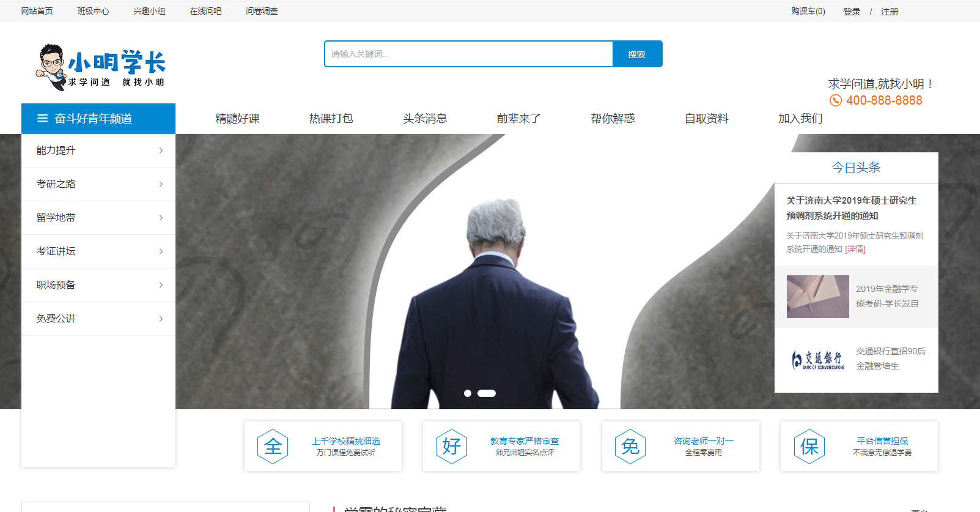Click 上千学校精挑细选 feature text
The image size is (980, 512).
point(346,441)
